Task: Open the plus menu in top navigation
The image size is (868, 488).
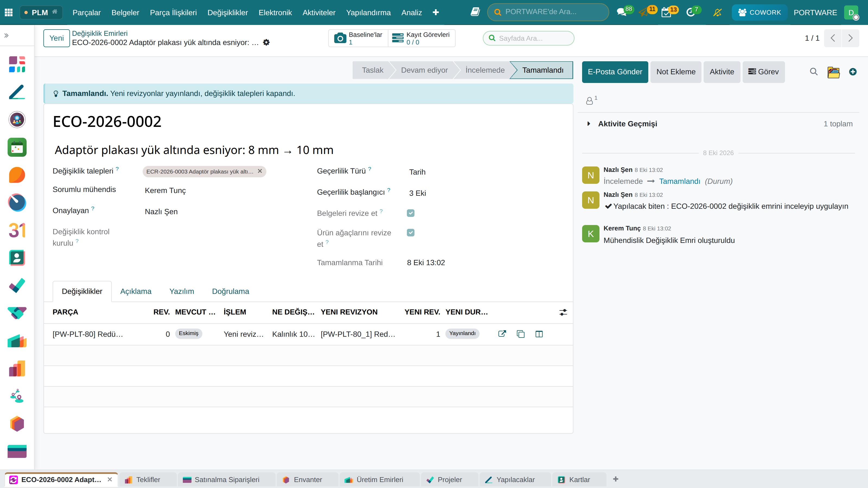Action: coord(436,12)
